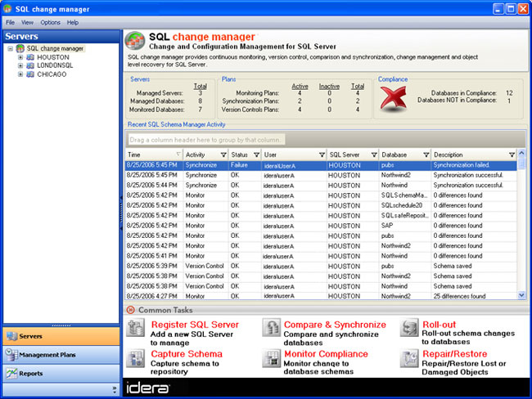The height and width of the screenshot is (399, 532).
Task: Open the Description column filter dropdown
Action: pos(512,155)
